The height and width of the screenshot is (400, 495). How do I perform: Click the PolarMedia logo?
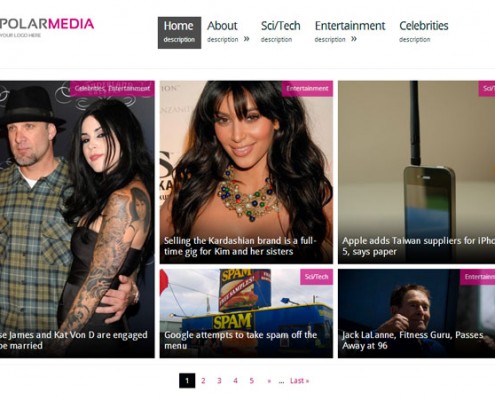(x=47, y=27)
